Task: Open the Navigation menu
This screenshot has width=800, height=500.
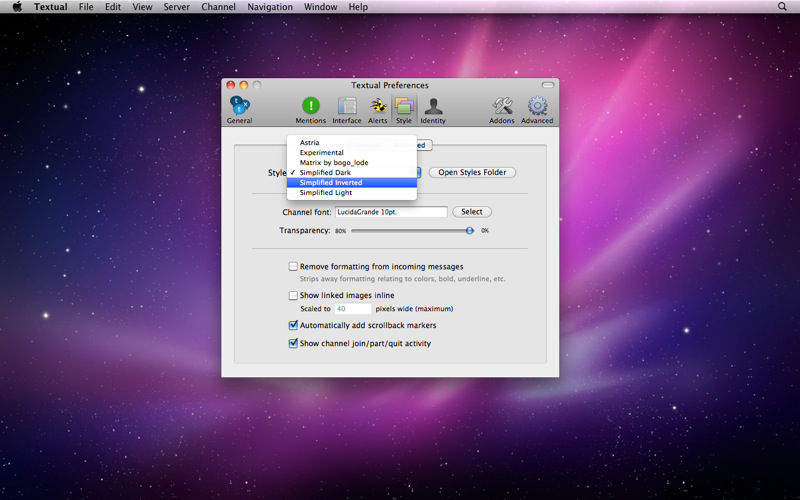Action: point(270,7)
